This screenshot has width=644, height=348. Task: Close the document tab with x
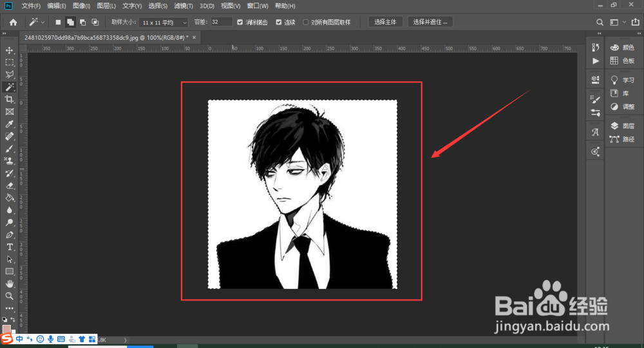pyautogui.click(x=194, y=37)
